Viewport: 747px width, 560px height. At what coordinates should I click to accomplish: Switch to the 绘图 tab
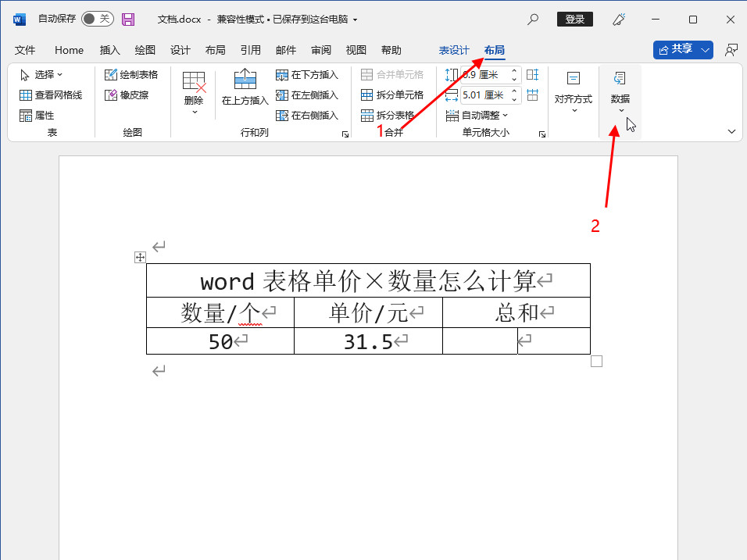[145, 50]
